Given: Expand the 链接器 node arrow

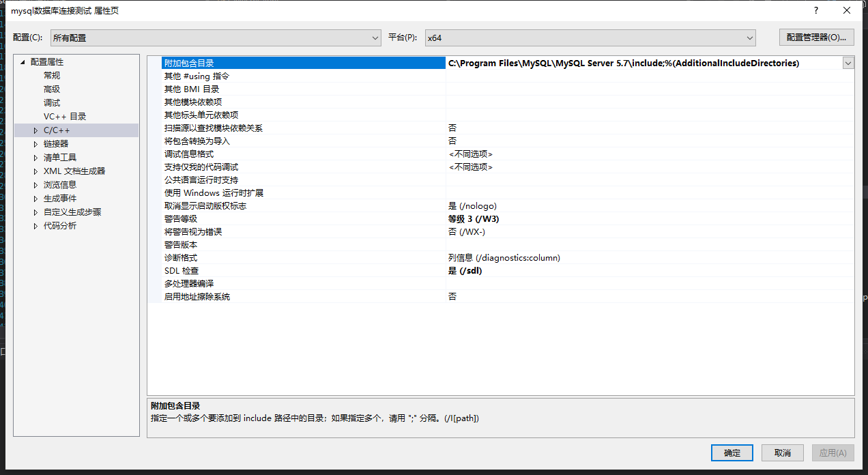Looking at the screenshot, I should coord(36,144).
